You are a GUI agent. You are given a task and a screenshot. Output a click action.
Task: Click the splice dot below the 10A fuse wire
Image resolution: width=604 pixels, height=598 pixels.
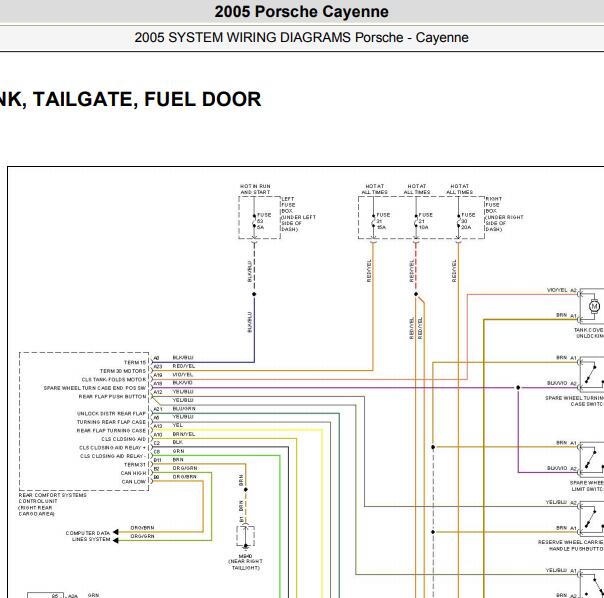click(x=416, y=294)
